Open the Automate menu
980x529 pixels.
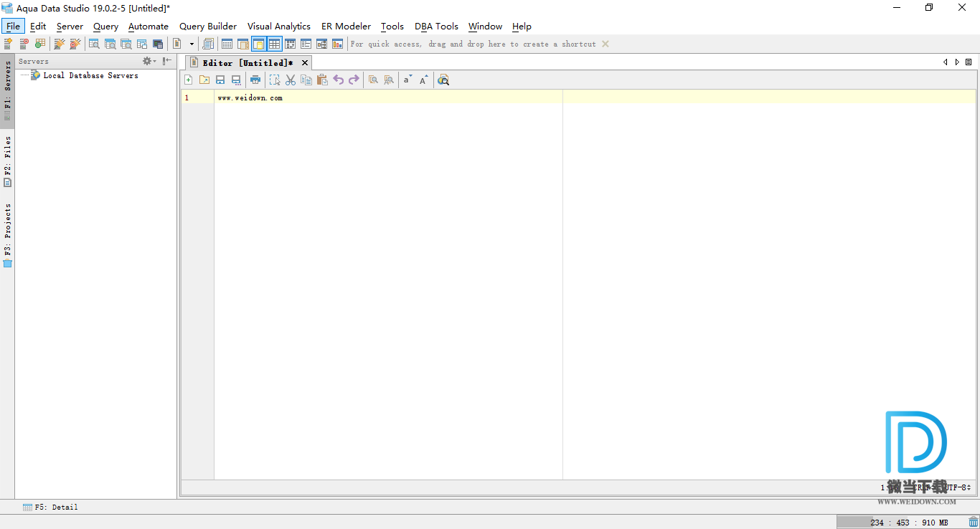pos(149,26)
